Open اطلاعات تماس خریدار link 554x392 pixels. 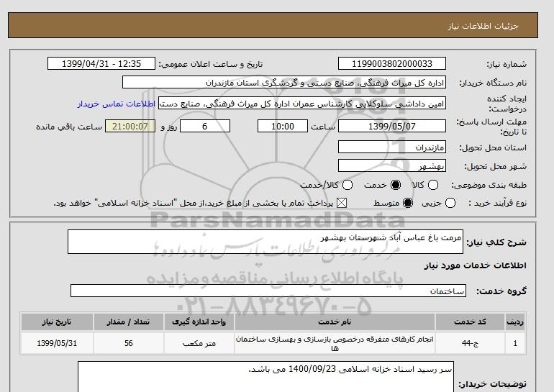click(117, 104)
